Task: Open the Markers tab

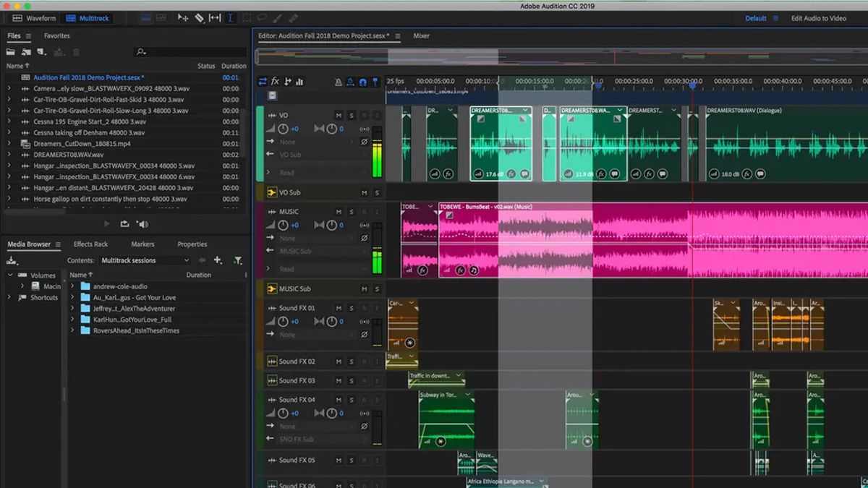Action: click(x=142, y=244)
